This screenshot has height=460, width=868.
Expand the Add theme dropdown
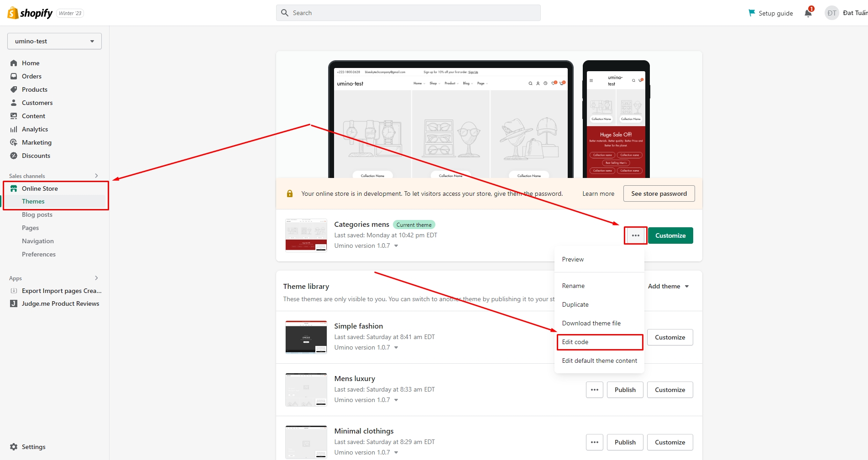pyautogui.click(x=668, y=286)
